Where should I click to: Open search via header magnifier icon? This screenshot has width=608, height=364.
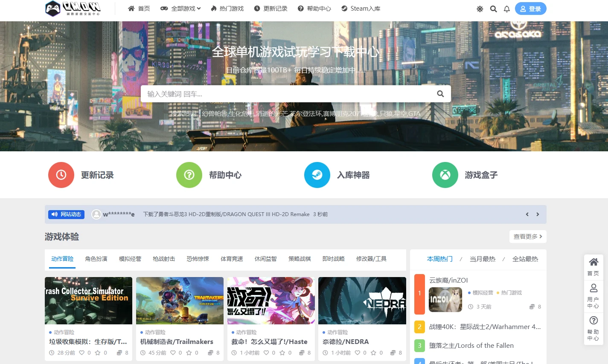[x=494, y=9]
